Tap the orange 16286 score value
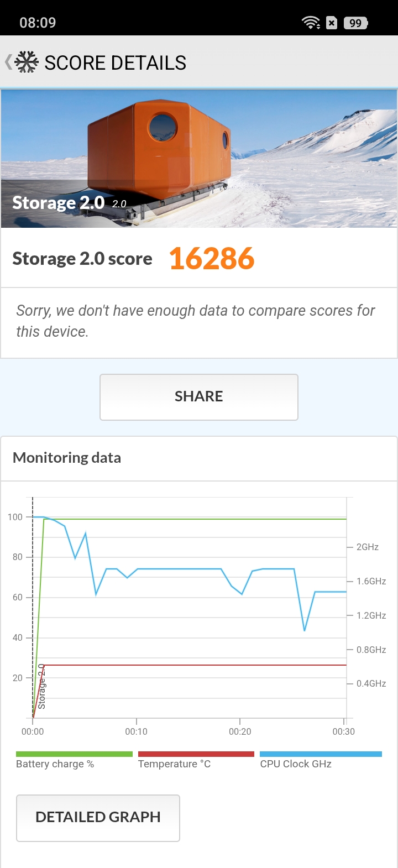The height and width of the screenshot is (868, 398). click(212, 259)
